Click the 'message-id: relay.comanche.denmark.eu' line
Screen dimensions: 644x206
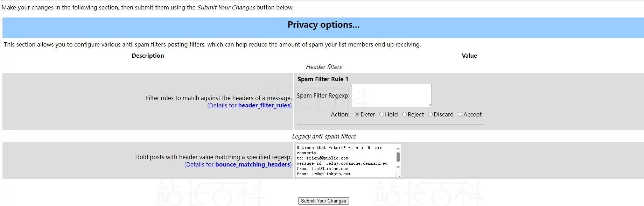[342, 163]
